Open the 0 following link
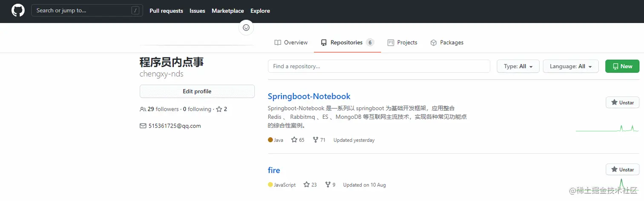Screen dimensions: 644x201 coord(197,109)
